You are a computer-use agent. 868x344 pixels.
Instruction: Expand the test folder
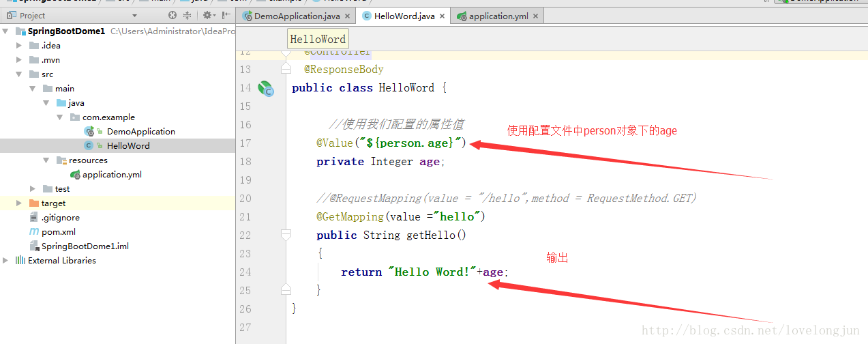tap(33, 188)
